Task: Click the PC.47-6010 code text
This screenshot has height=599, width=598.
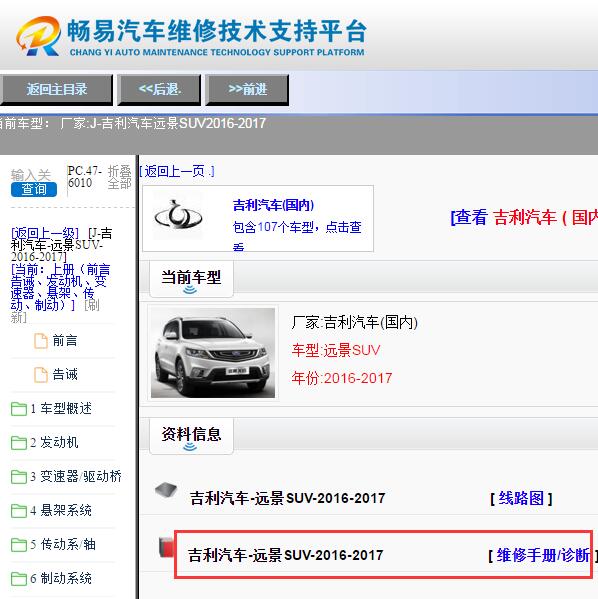Action: pyautogui.click(x=84, y=177)
